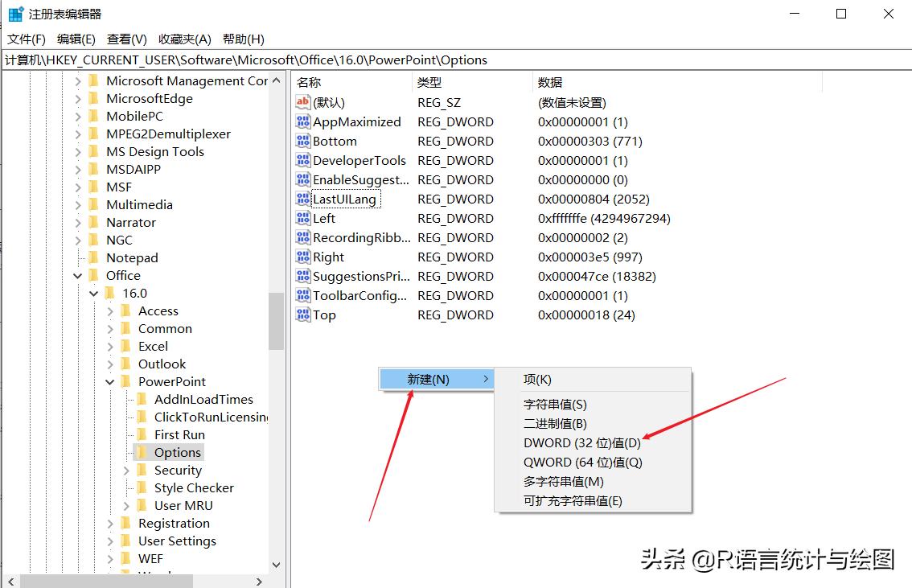
Task: Click tree horizontal scrollbar right arrow
Action: (x=260, y=582)
